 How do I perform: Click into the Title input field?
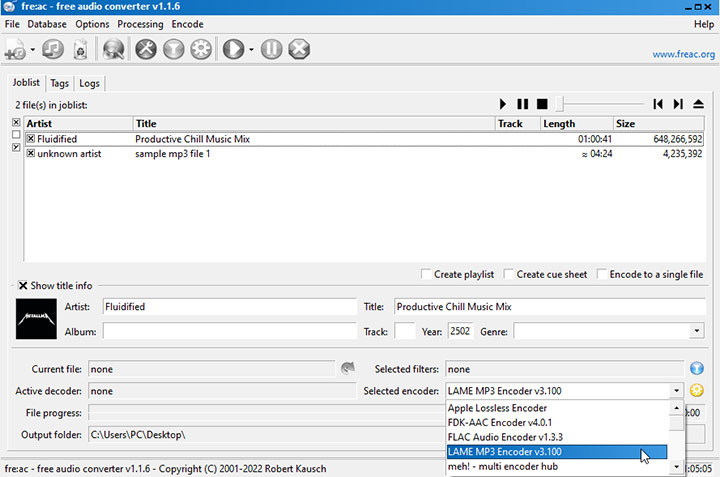click(x=550, y=307)
